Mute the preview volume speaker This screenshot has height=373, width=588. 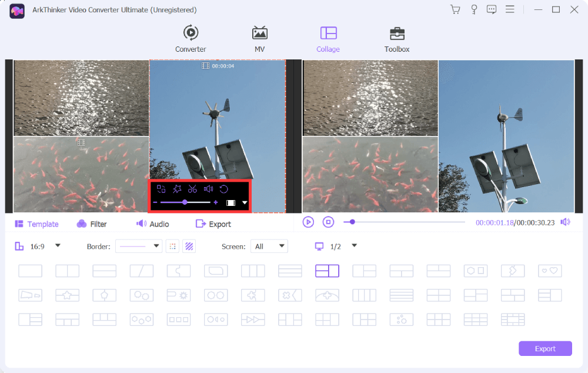pyautogui.click(x=565, y=222)
